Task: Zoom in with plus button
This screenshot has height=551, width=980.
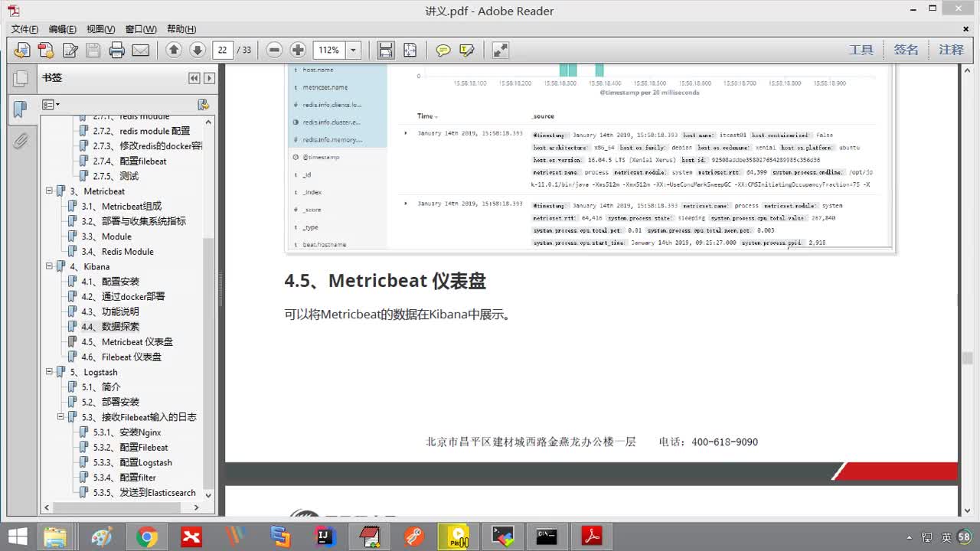Action: pos(298,50)
